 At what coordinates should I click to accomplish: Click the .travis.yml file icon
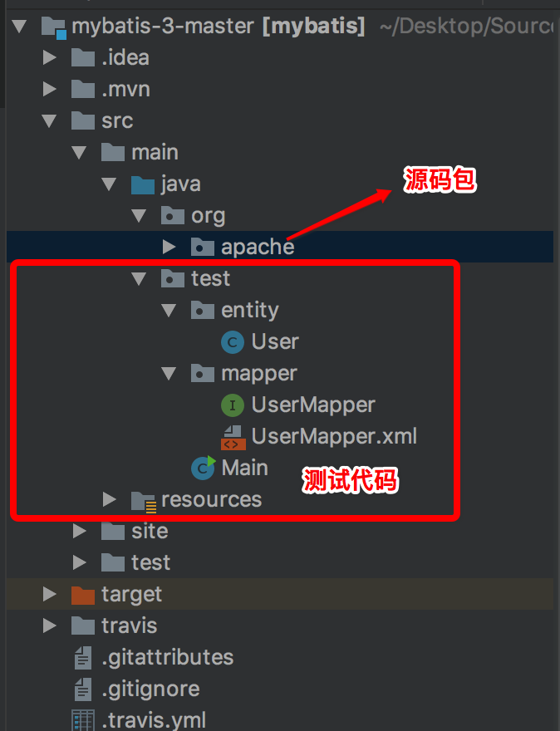tap(83, 720)
